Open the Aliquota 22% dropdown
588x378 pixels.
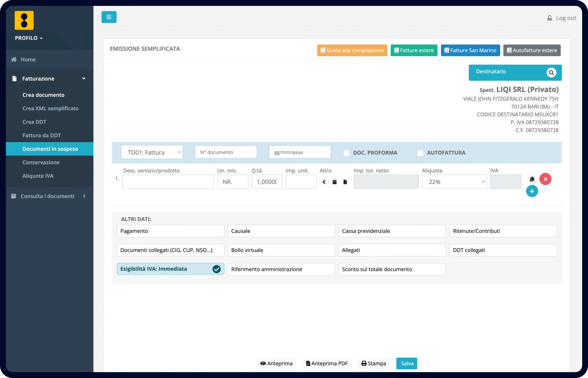[454, 182]
